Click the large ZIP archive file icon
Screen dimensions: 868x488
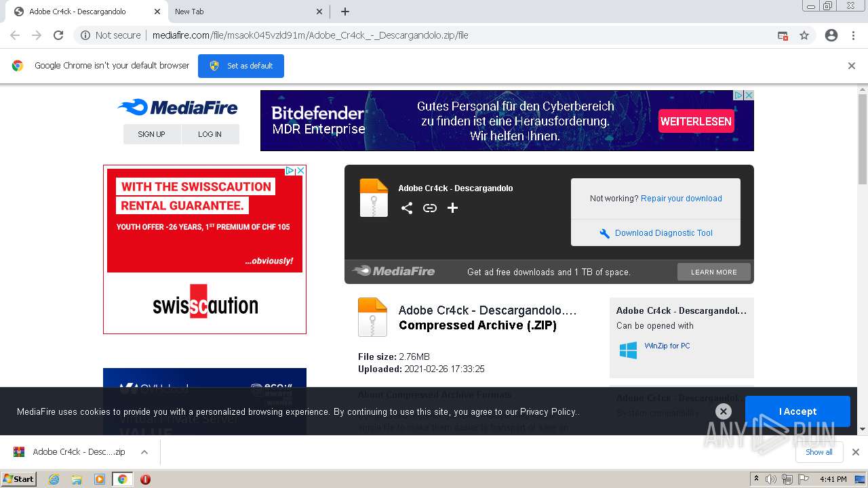tap(372, 317)
